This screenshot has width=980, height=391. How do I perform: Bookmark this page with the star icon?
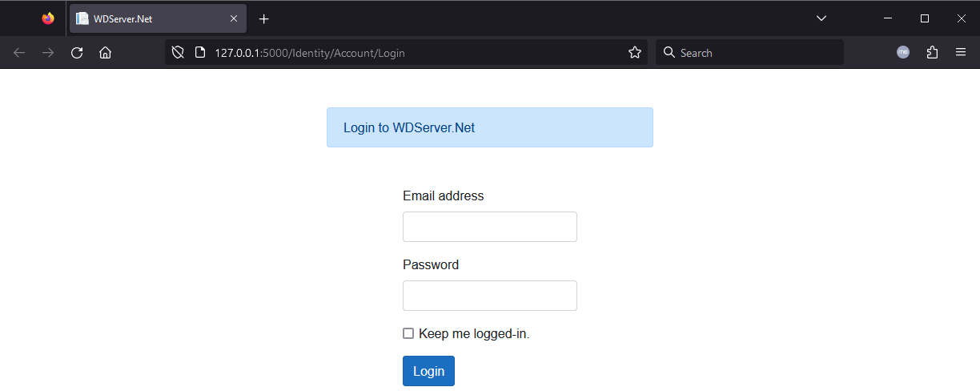(x=635, y=53)
